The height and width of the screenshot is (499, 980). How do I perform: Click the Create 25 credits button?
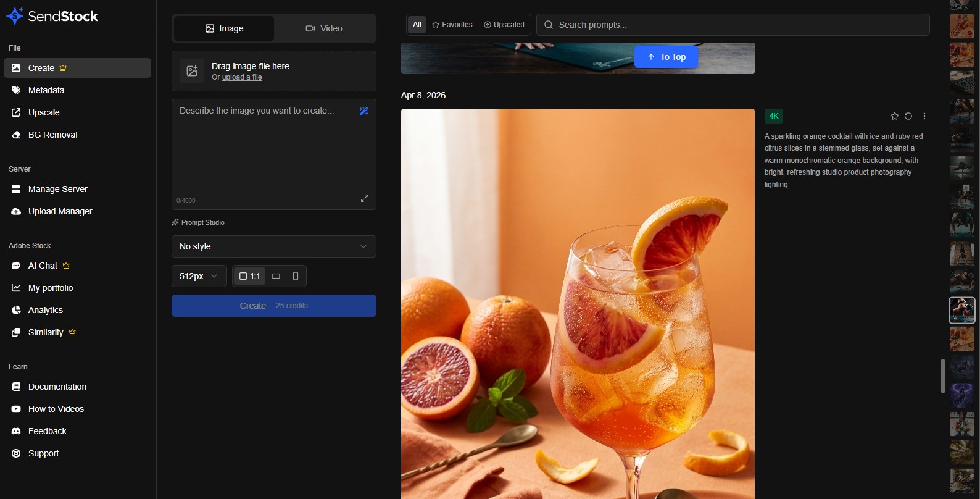pyautogui.click(x=274, y=306)
